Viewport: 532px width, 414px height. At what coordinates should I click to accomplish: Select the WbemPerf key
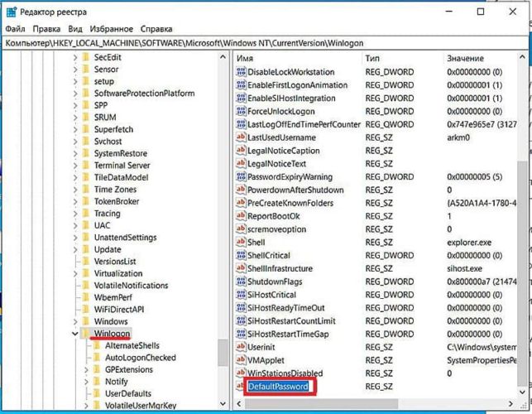tap(113, 297)
